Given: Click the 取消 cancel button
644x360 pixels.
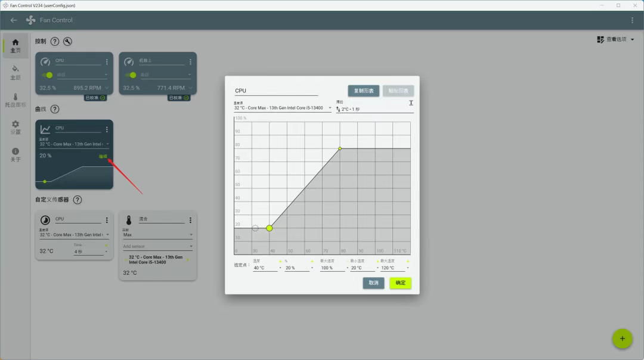Looking at the screenshot, I should (x=373, y=283).
